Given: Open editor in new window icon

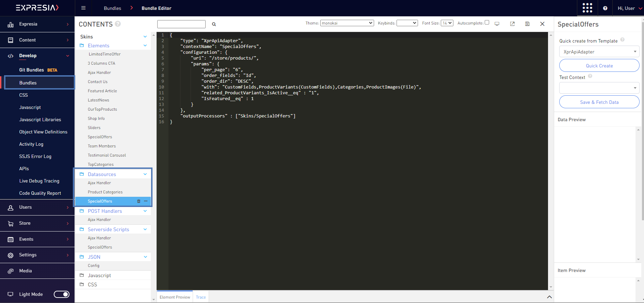Looking at the screenshot, I should pos(512,24).
